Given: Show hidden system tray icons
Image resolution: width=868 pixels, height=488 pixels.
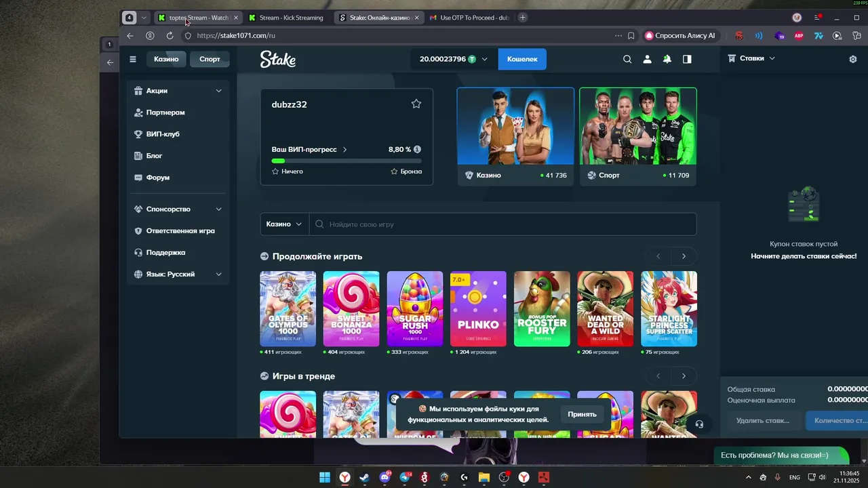Looking at the screenshot, I should coord(748,477).
